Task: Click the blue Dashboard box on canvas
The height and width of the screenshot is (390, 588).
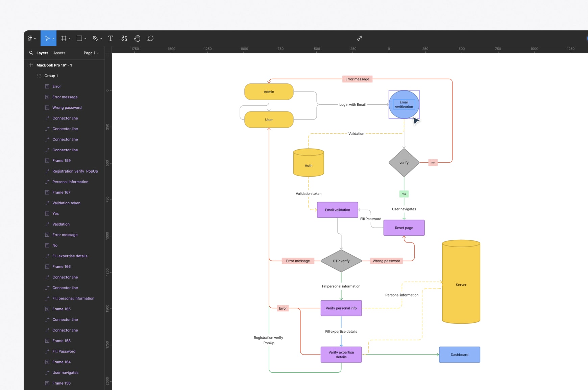Action: [x=459, y=355]
